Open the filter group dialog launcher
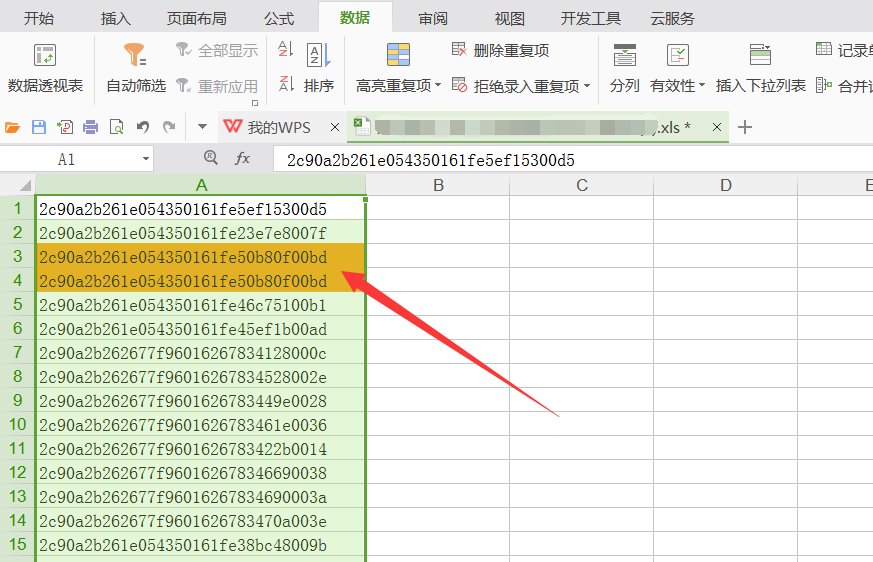Image resolution: width=873 pixels, height=562 pixels. tap(255, 103)
